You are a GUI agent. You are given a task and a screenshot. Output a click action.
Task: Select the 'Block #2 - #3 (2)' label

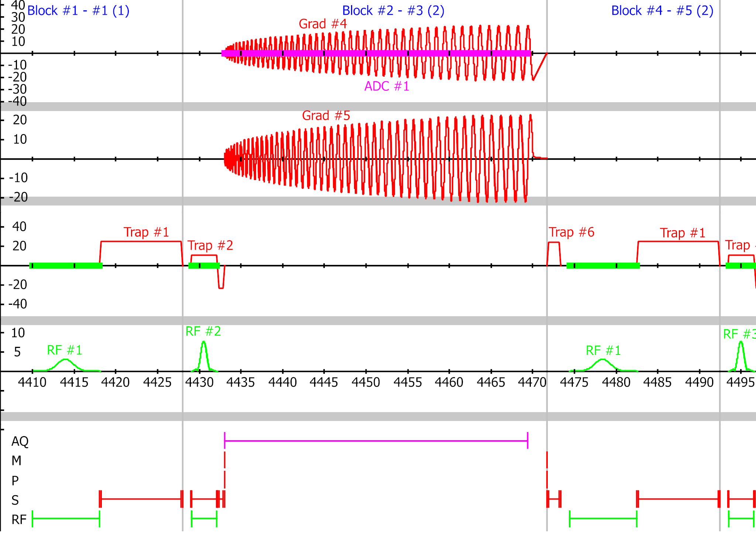click(393, 10)
